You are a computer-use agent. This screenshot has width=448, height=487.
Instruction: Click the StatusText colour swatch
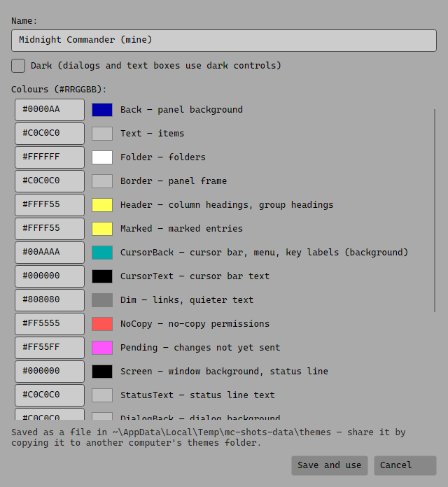pyautogui.click(x=102, y=395)
